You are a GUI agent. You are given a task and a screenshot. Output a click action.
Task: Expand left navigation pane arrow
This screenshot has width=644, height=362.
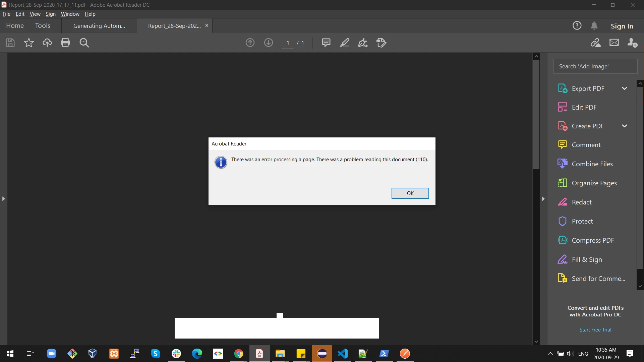[3, 199]
